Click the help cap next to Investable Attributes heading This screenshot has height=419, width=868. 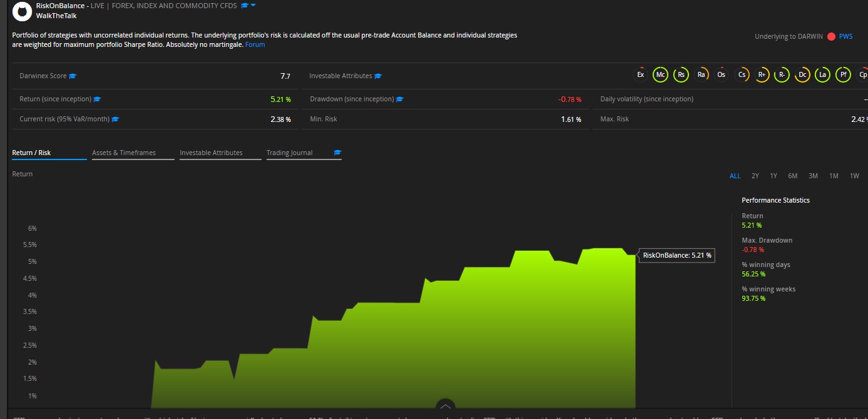[x=378, y=76]
